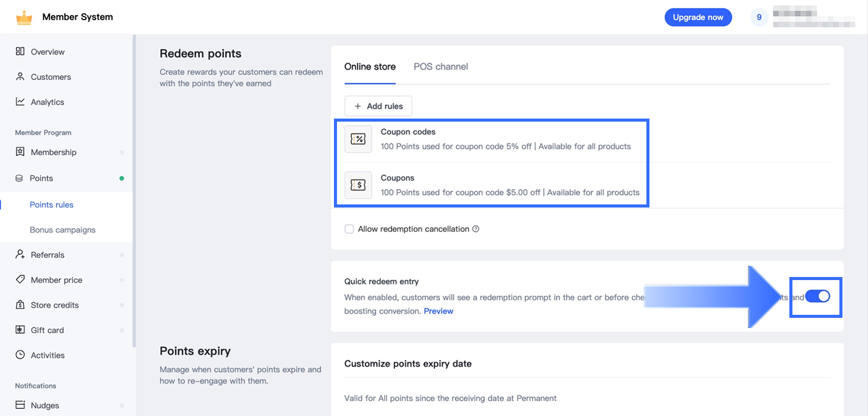Click the Coupon codes percent icon
This screenshot has width=868, height=416.
358,139
